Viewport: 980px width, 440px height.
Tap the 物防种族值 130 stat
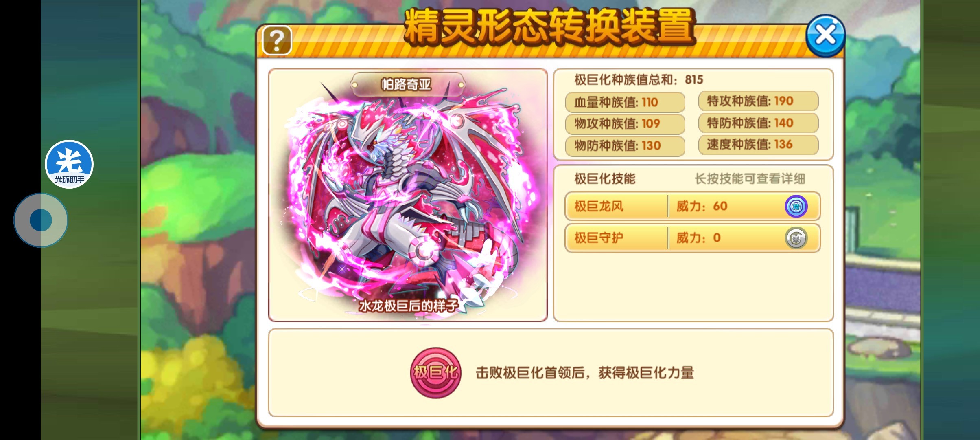point(625,145)
